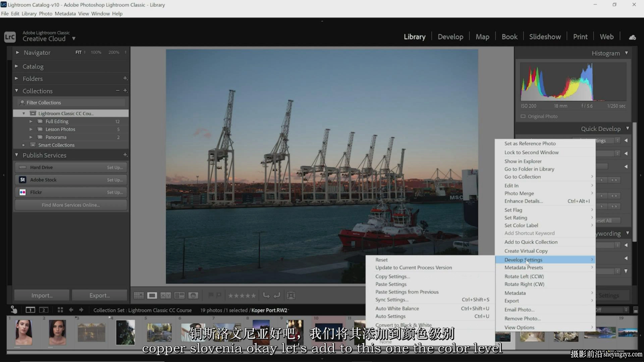Viewport: 644px width, 362px height.
Task: Click the Lrc application logo
Action: (x=10, y=37)
